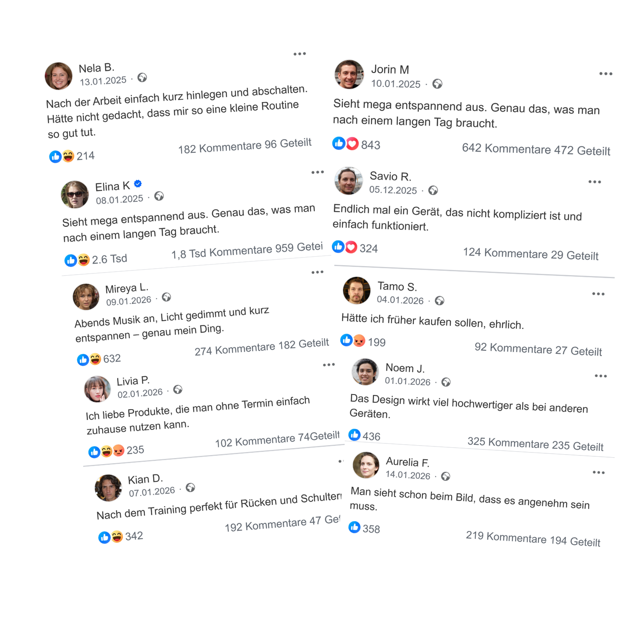644x644 pixels.
Task: Open Savio R.'s profile name link
Action: point(390,176)
